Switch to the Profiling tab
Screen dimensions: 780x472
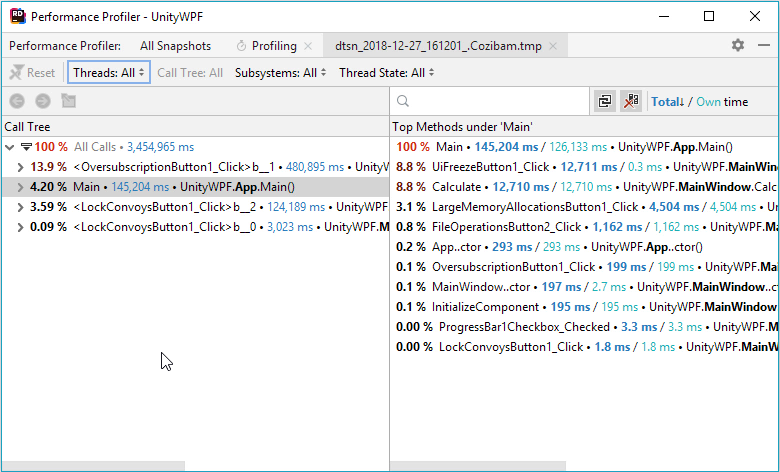(x=274, y=46)
